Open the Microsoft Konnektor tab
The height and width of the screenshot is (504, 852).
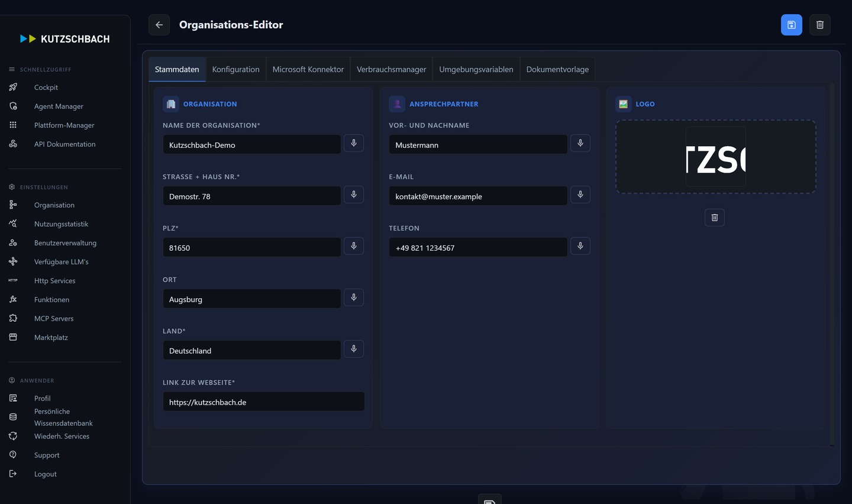coord(308,69)
